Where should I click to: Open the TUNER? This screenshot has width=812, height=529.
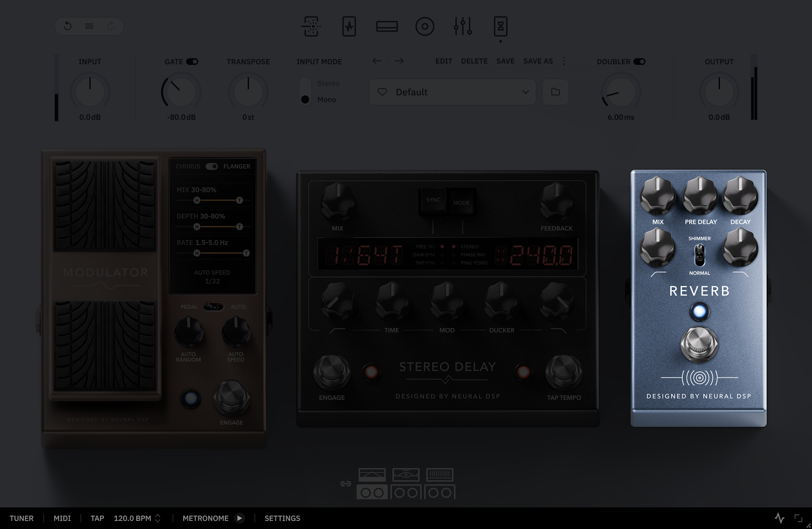coord(22,518)
